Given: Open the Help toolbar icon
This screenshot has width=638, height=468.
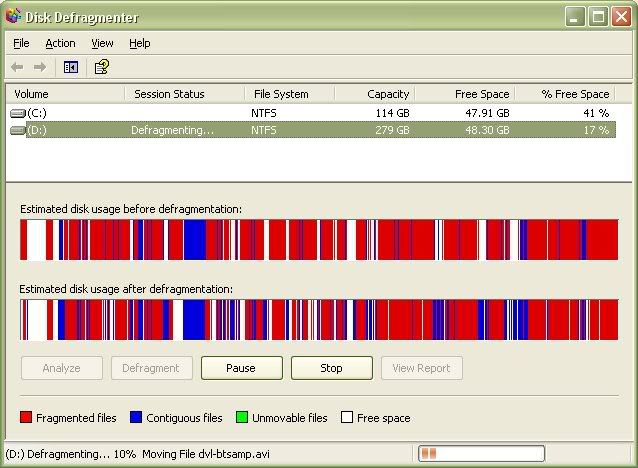Looking at the screenshot, I should (x=101, y=67).
